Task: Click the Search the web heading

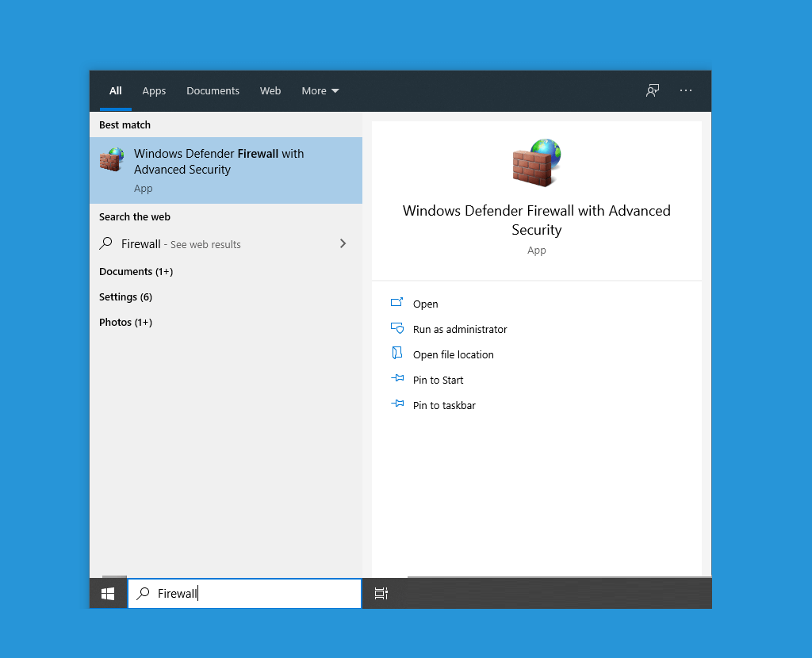Action: (x=135, y=216)
